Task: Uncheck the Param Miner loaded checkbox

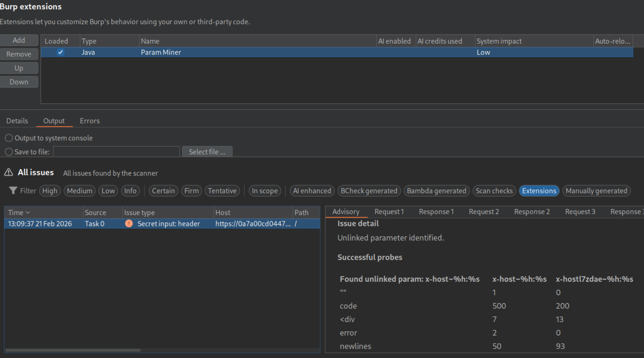Action: click(x=60, y=52)
